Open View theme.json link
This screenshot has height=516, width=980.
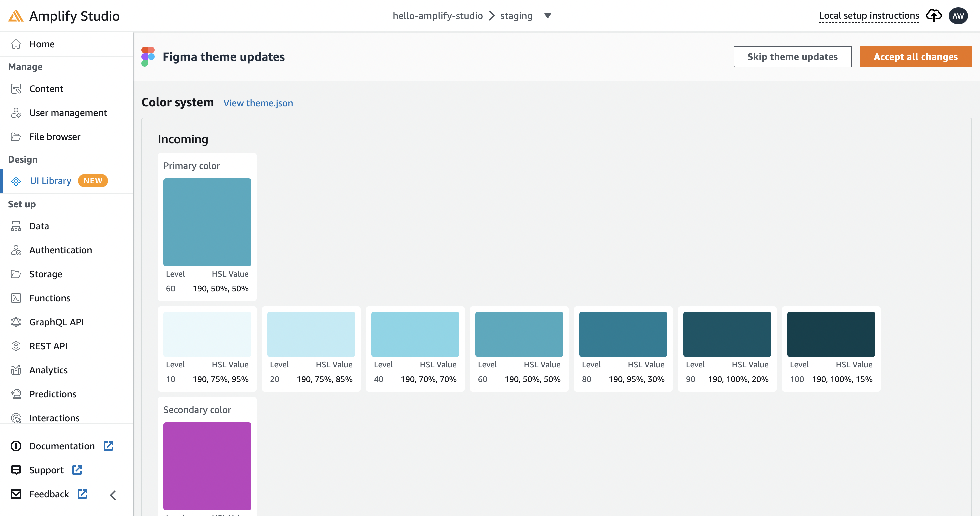(x=258, y=103)
